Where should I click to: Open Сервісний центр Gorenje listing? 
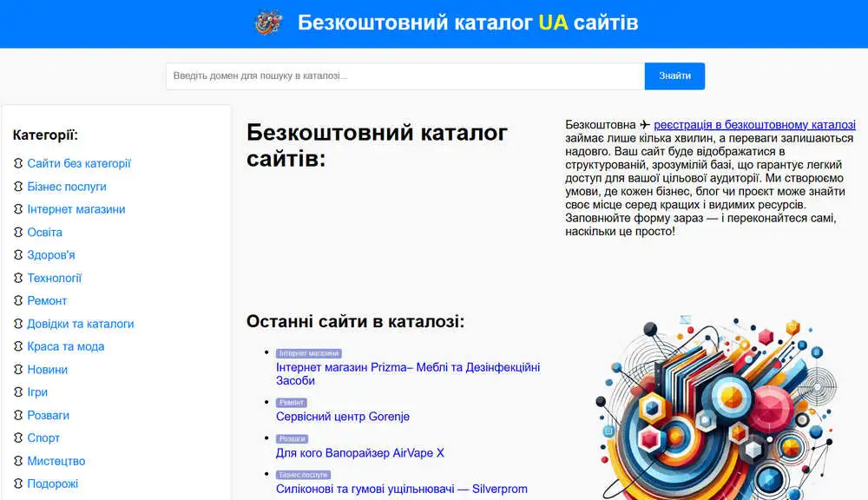click(343, 417)
